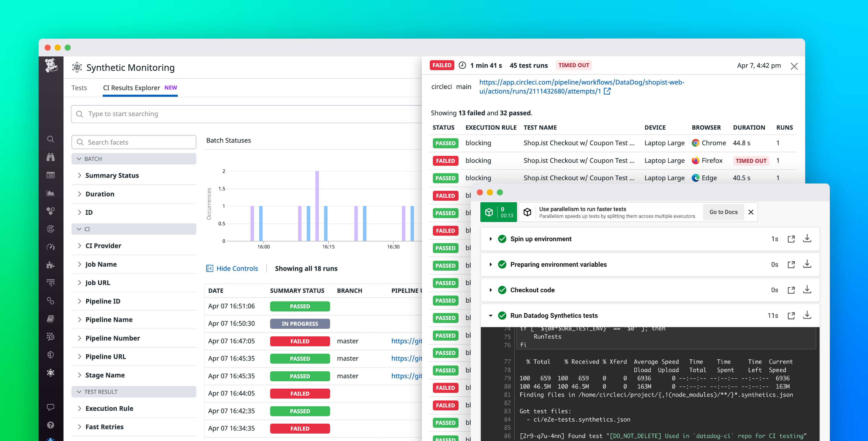Open the Metrics graph icon in sidebar
Viewport: 868px width, 441px height.
[50, 193]
